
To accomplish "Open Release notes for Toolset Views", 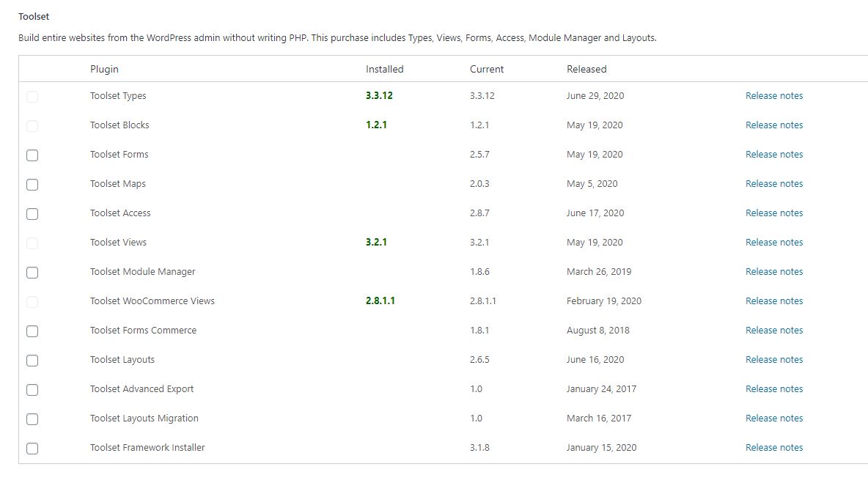I will click(x=773, y=243).
